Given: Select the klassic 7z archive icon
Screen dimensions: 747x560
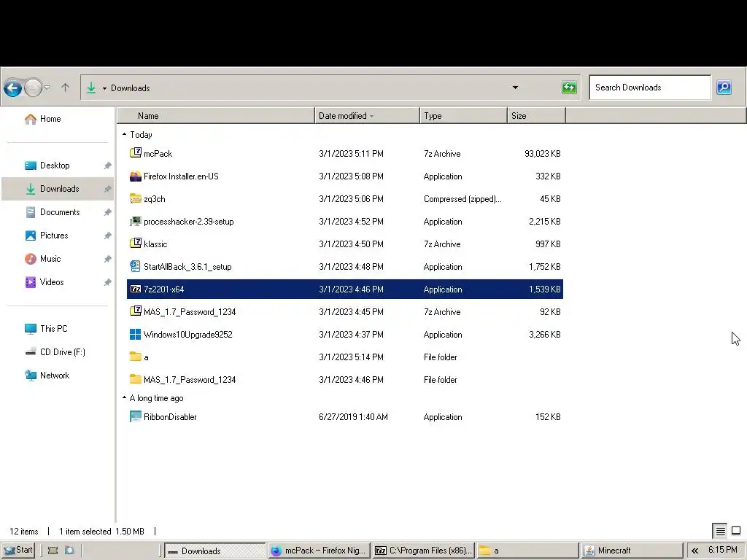Looking at the screenshot, I should [x=135, y=244].
